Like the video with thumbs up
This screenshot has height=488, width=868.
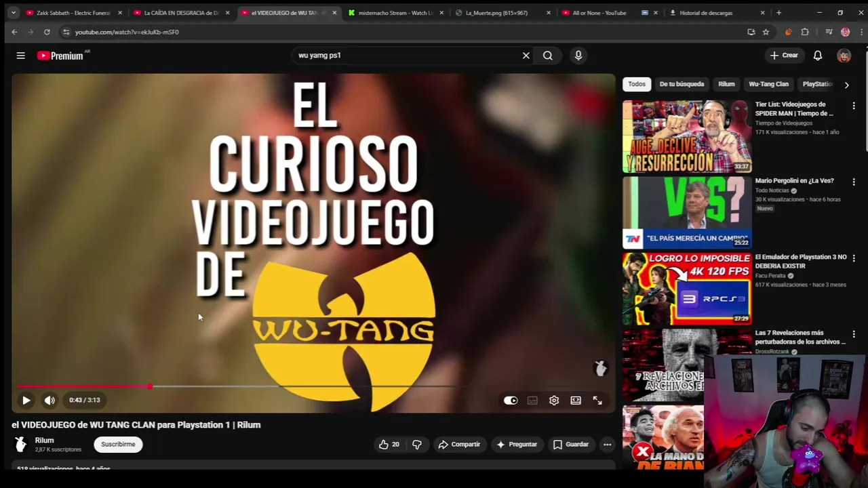[389, 445]
